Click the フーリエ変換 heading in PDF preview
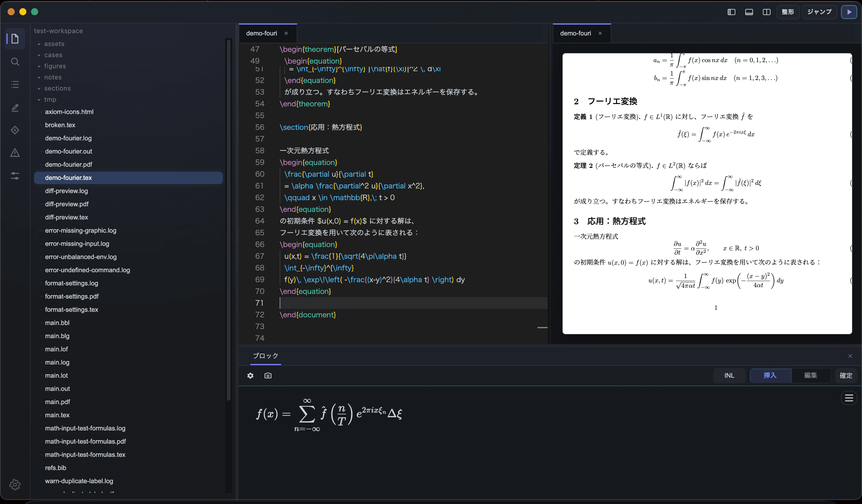The width and height of the screenshot is (862, 504). (612, 101)
